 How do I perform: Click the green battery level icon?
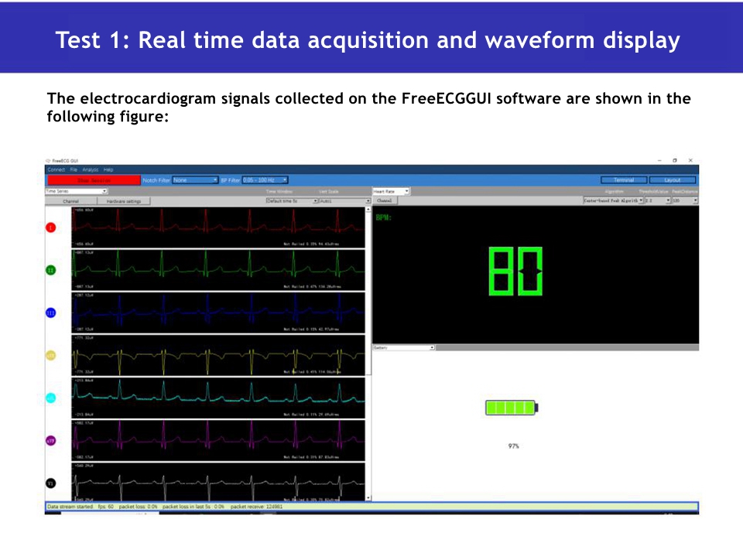[512, 408]
